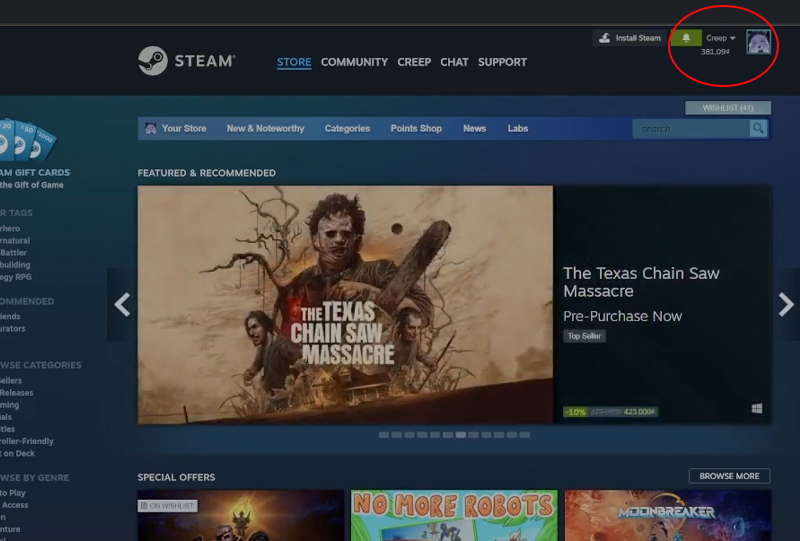
Task: Click the By Friends sidebar link
Action: 10,316
